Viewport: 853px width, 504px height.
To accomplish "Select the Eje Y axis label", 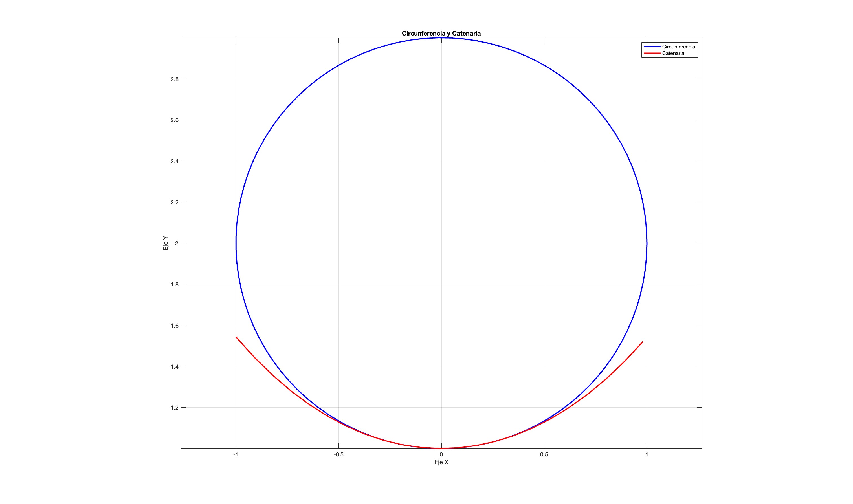I will tap(166, 243).
